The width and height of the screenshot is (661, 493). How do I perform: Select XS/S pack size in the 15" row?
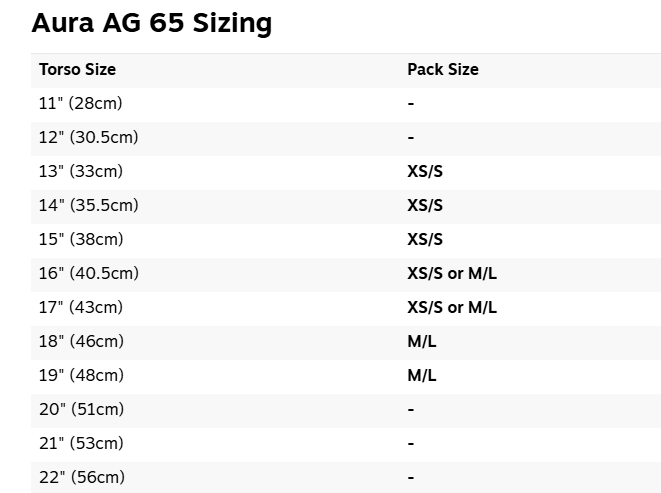tap(425, 239)
